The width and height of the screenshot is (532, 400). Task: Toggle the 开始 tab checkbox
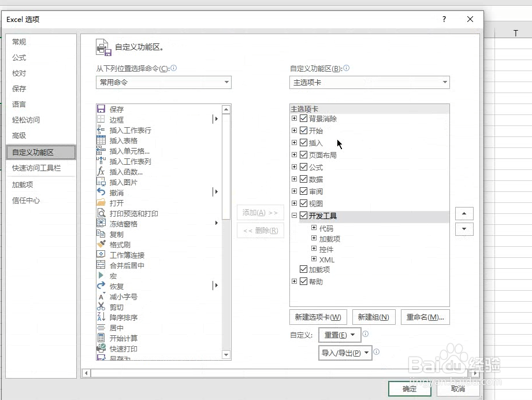point(304,131)
